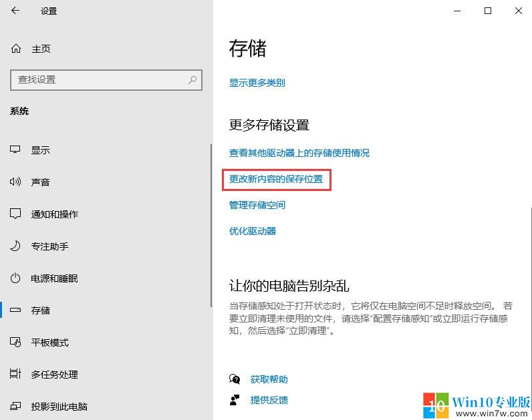This screenshot has height=420, width=532.
Task: Click 更改新内容的保存位置 link
Action: 276,179
